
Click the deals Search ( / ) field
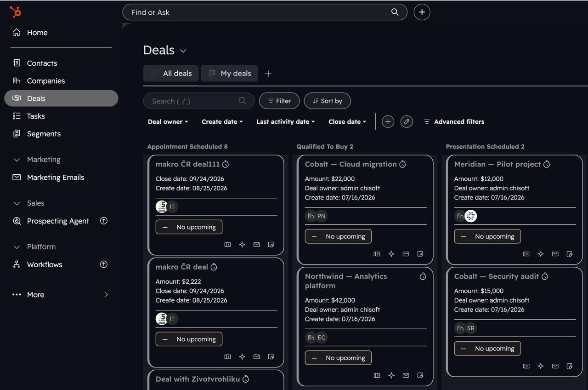pos(199,101)
